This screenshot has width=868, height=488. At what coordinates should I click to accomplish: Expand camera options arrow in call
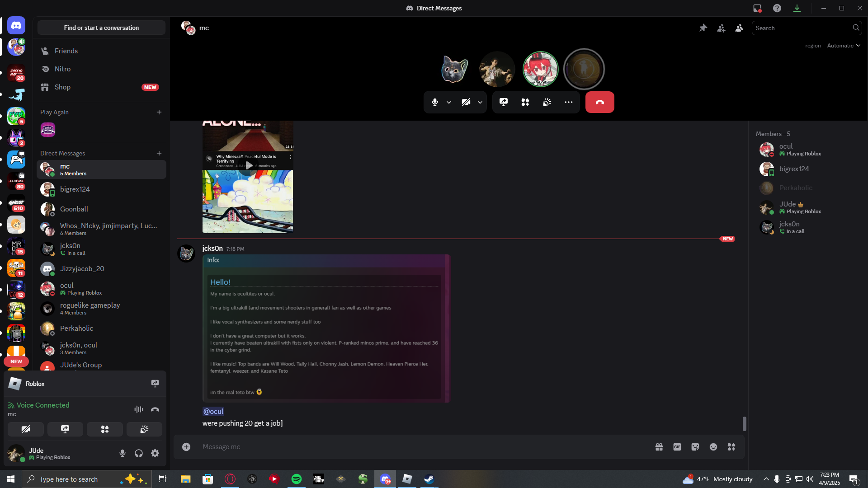pos(480,102)
